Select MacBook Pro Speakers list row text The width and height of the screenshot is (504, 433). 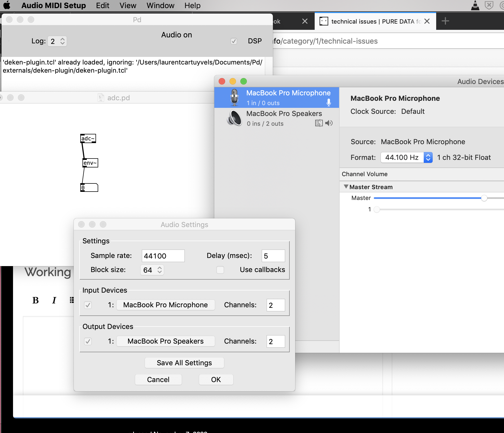[x=284, y=114]
